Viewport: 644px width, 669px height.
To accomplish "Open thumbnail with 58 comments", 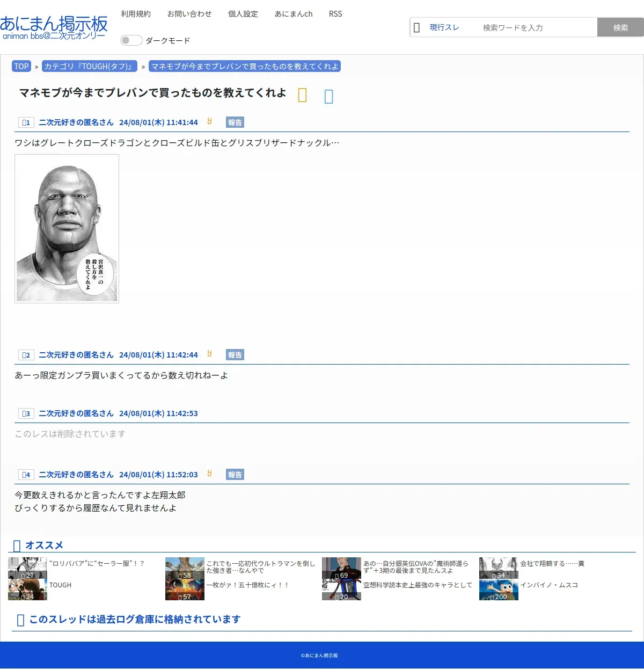I will click(x=185, y=568).
